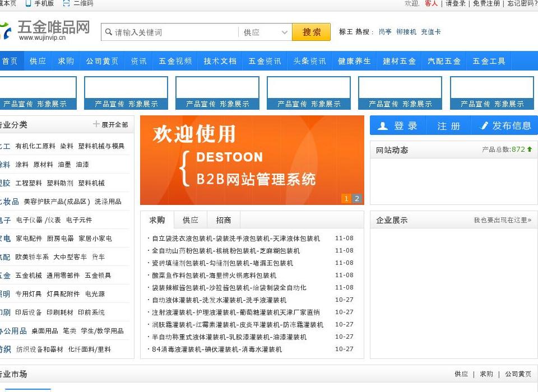Click the 五金唯品网 site logo
Screen dimensions: 538x392
45,30
